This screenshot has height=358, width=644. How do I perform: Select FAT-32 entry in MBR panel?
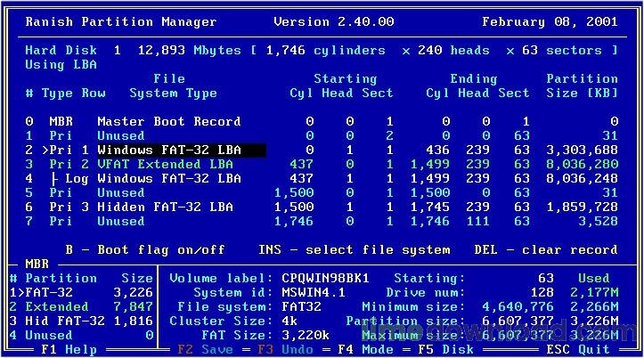click(81, 293)
